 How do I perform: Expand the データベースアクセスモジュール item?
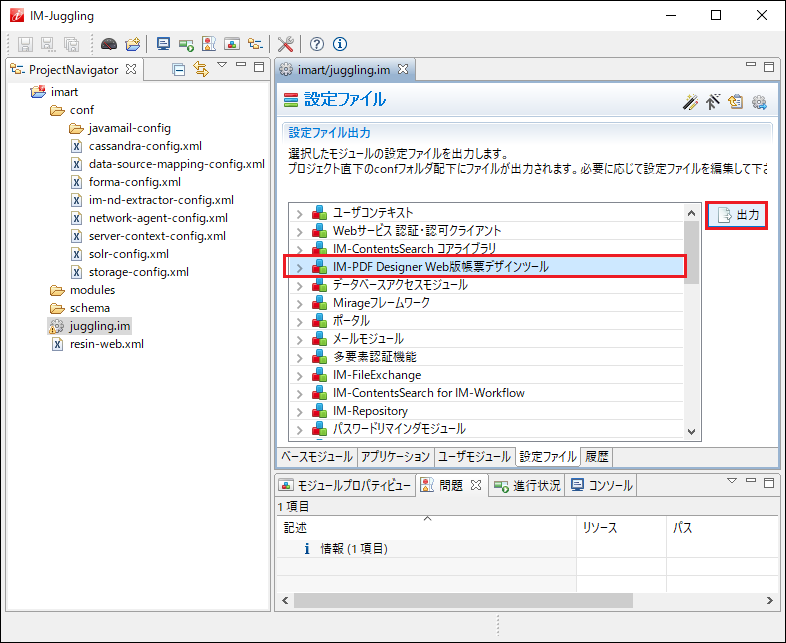[x=300, y=286]
